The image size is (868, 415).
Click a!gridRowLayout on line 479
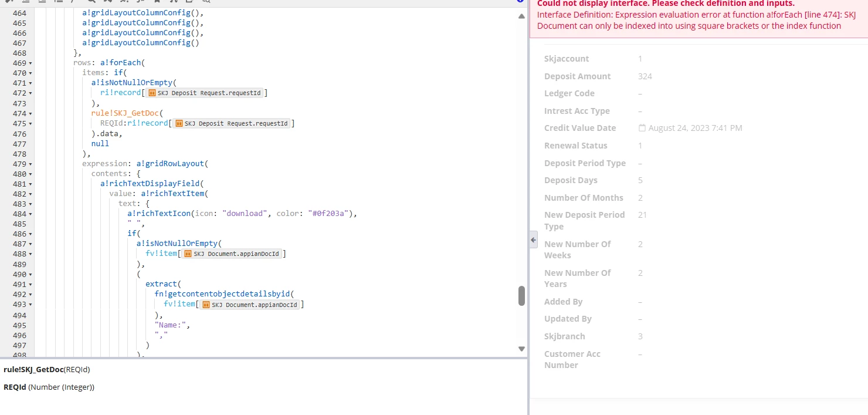170,164
